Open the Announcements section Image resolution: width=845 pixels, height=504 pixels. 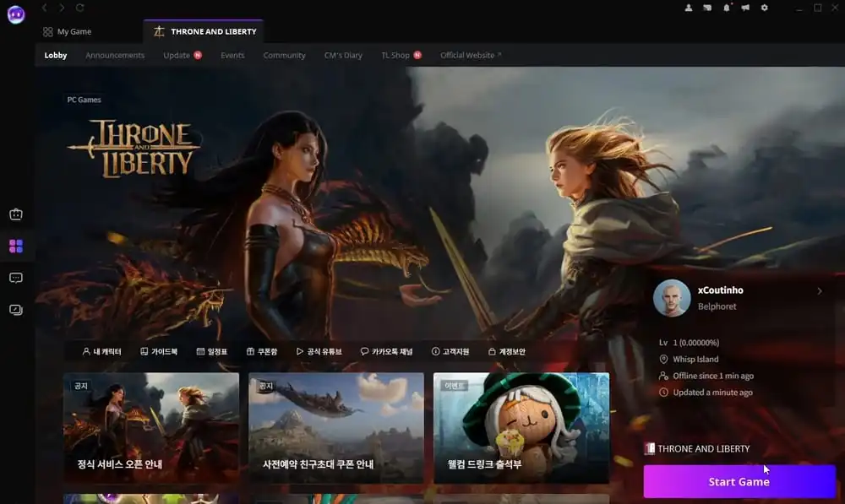coord(115,55)
